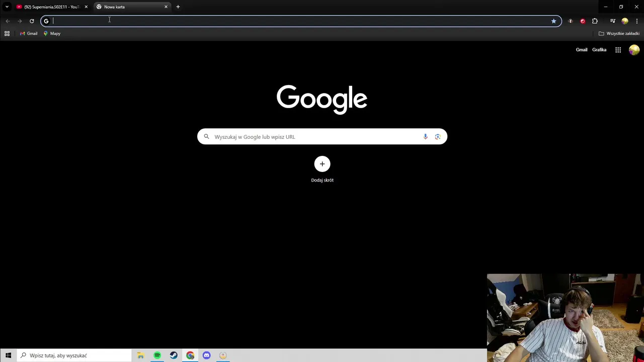644x362 pixels.
Task: Open the apps grid in the bookmarks bar
Action: (7, 34)
